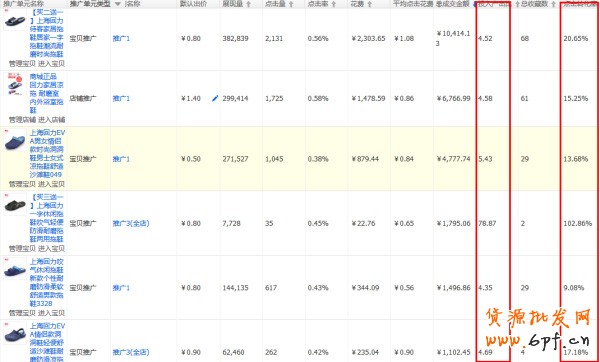Sort by 花费 using its arrow icon
The image size is (600, 362).
pos(370,4)
